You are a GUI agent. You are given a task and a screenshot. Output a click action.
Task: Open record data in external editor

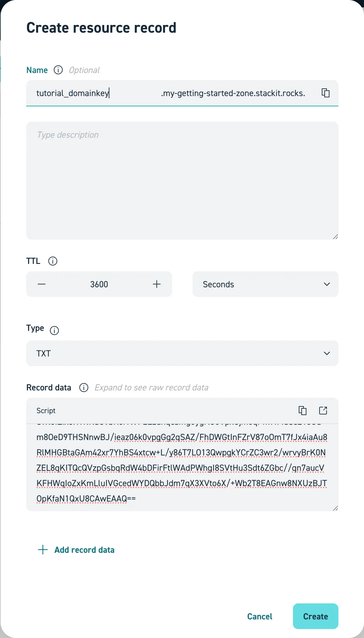coord(324,410)
